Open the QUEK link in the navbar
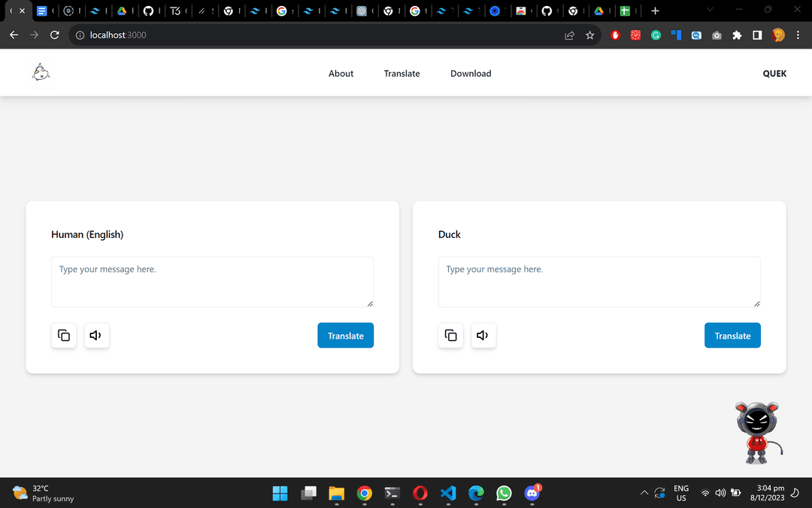 pyautogui.click(x=774, y=73)
